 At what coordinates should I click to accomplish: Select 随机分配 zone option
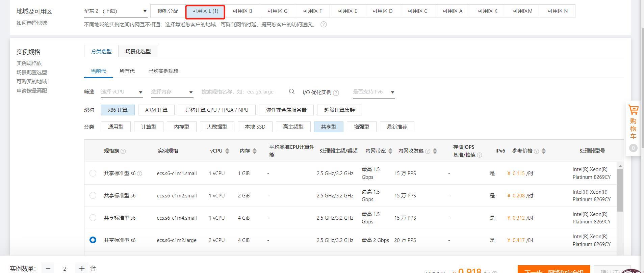168,11
